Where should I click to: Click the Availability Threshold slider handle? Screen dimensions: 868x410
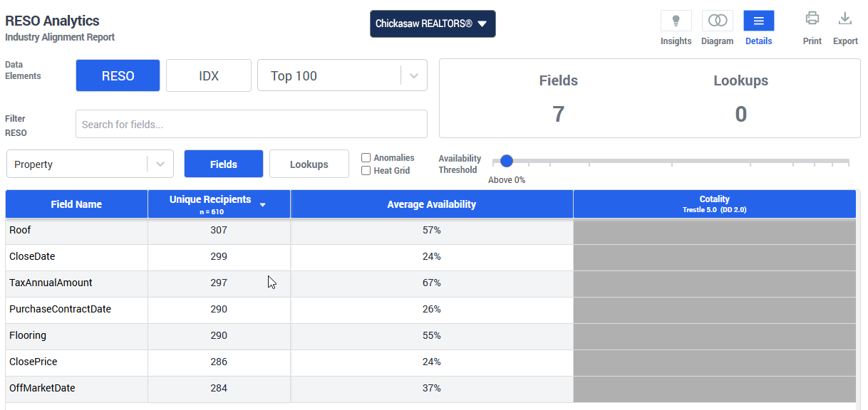507,161
